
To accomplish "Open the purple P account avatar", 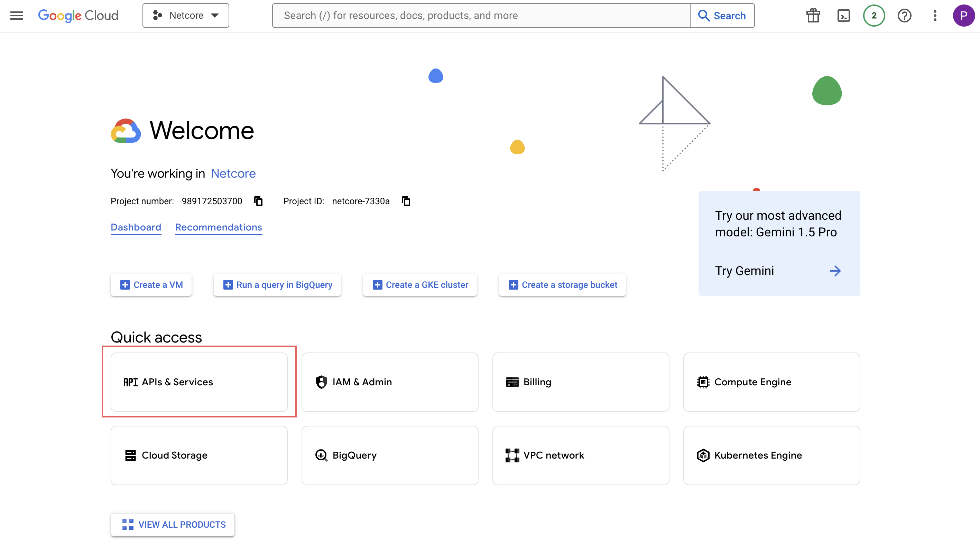I will [x=964, y=16].
